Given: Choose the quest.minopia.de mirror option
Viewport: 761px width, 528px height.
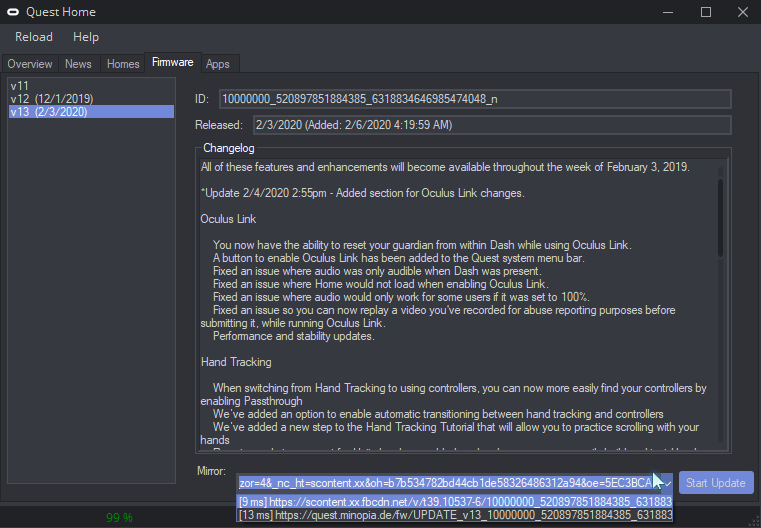Looking at the screenshot, I should point(455,514).
